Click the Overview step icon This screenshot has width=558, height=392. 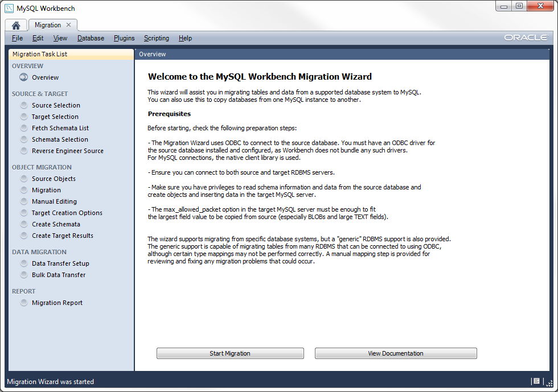(23, 77)
